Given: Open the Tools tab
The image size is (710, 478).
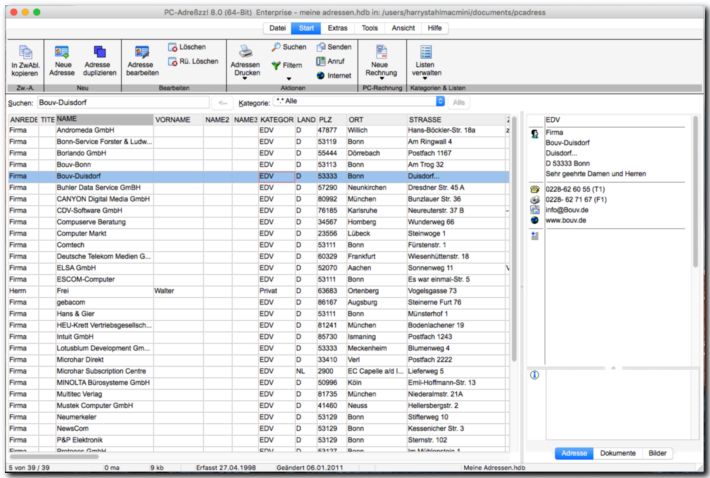Looking at the screenshot, I should coord(369,28).
